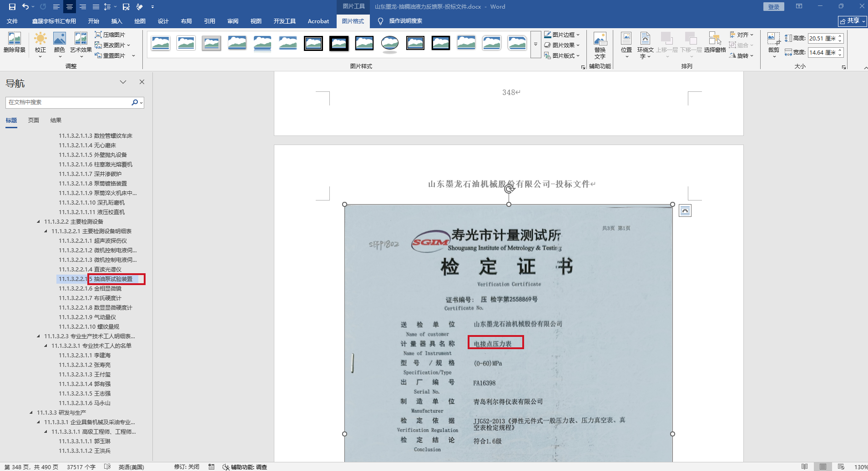Select the 裁剪 crop tool
Screen dimensions: 868x471
(x=774, y=45)
